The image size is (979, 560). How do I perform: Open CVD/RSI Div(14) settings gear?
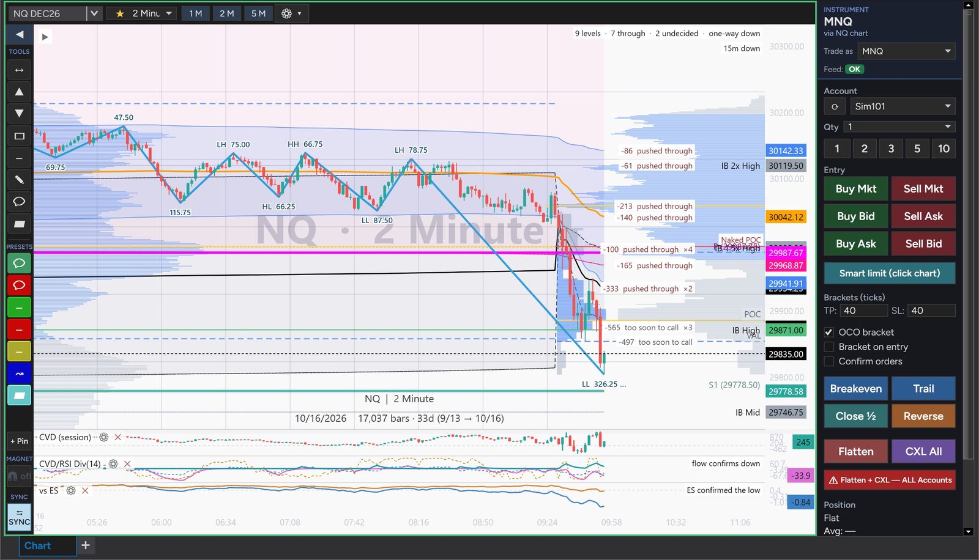point(113,464)
